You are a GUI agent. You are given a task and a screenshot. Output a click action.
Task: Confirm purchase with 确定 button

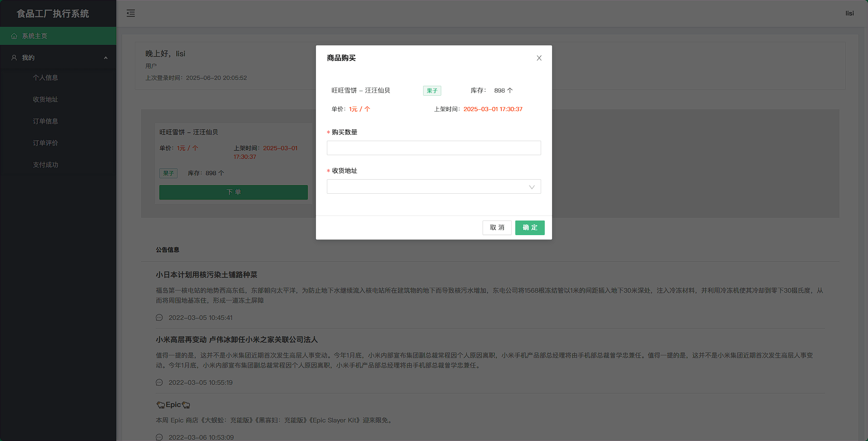[x=530, y=228]
